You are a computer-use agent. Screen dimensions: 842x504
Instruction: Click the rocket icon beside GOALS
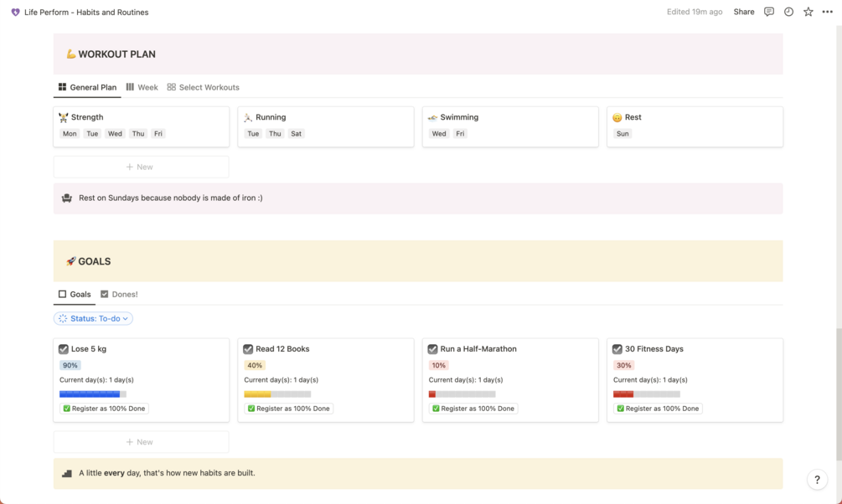pos(70,261)
